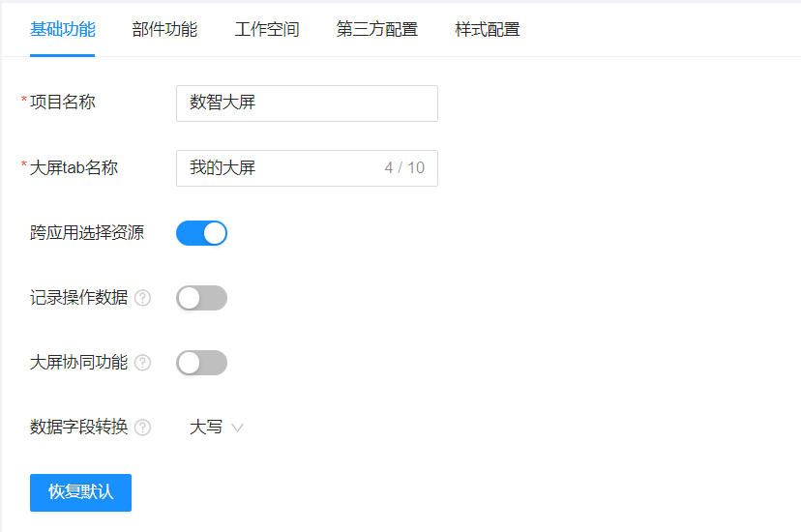Focus the 项目名称 input containing 数智大屏
Image resolution: width=801 pixels, height=532 pixels.
coord(307,103)
